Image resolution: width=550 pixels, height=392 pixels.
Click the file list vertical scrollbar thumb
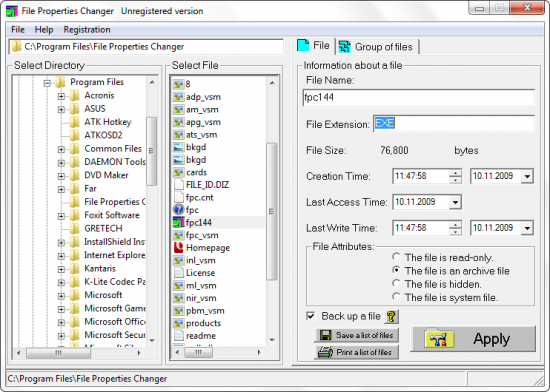tap(271, 211)
